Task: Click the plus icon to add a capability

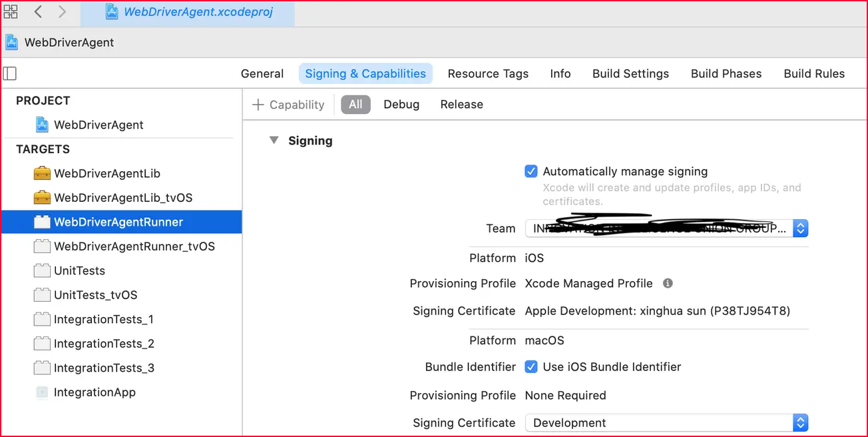Action: 258,105
